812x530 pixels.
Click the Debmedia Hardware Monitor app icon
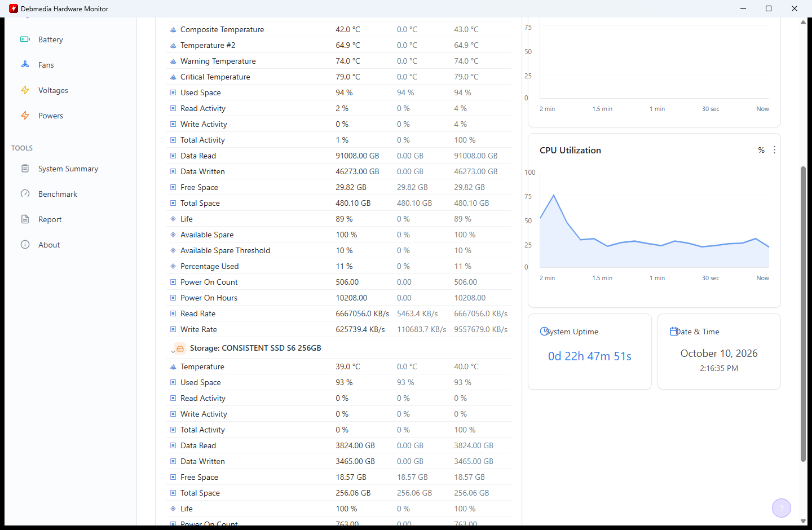(14, 8)
